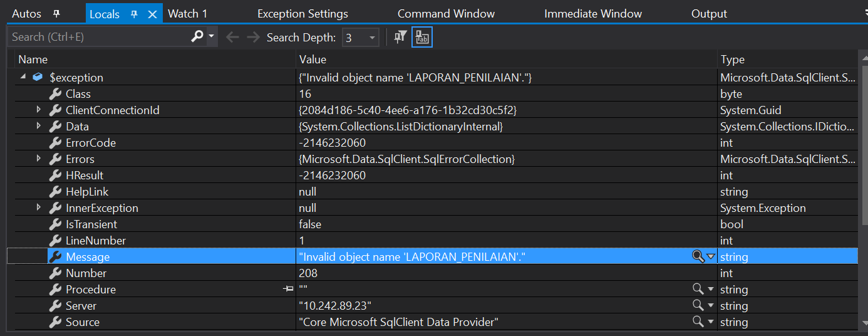Open the visualizer dropdown for Server

(x=711, y=305)
